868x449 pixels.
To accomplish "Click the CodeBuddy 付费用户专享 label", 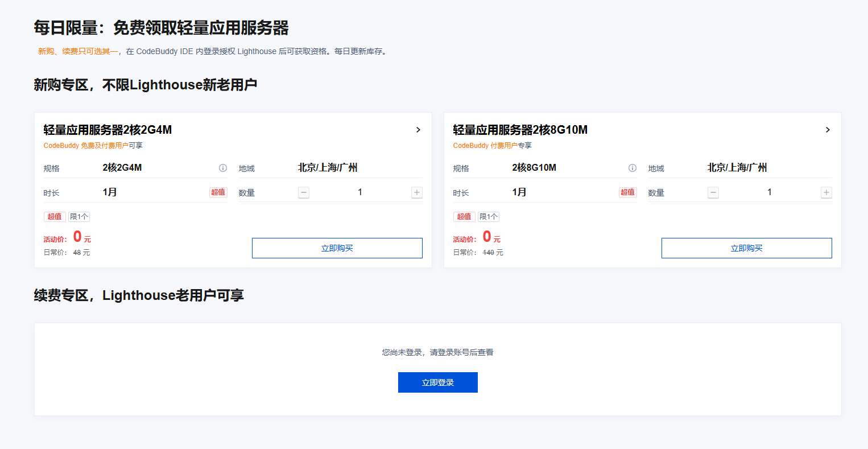I will click(493, 145).
